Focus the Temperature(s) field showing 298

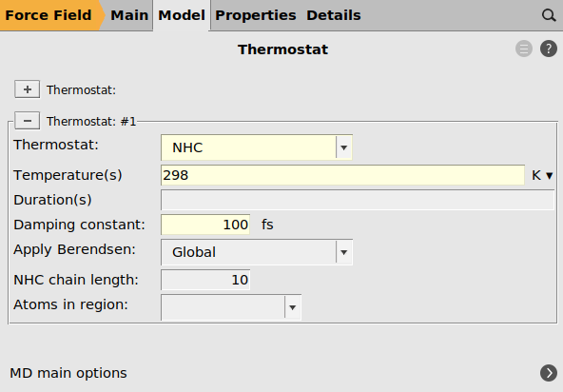(x=343, y=175)
